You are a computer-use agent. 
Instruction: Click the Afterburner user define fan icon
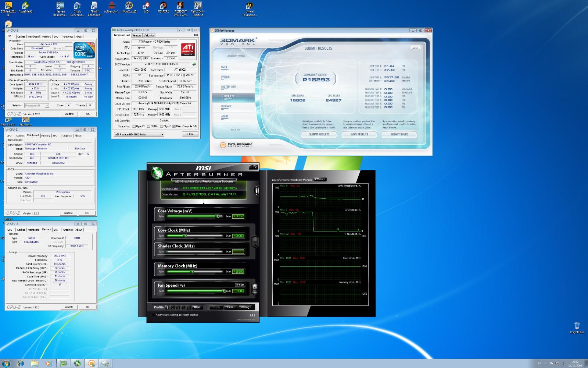click(x=254, y=288)
